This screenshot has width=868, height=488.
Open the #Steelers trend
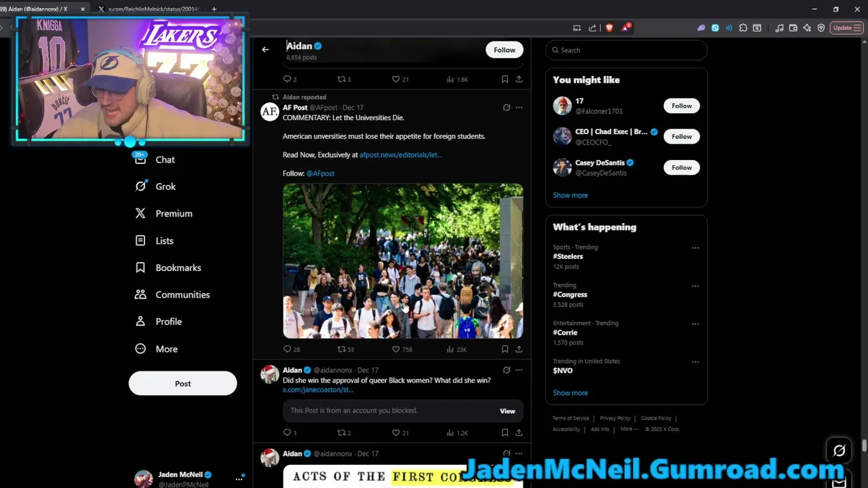click(568, 257)
